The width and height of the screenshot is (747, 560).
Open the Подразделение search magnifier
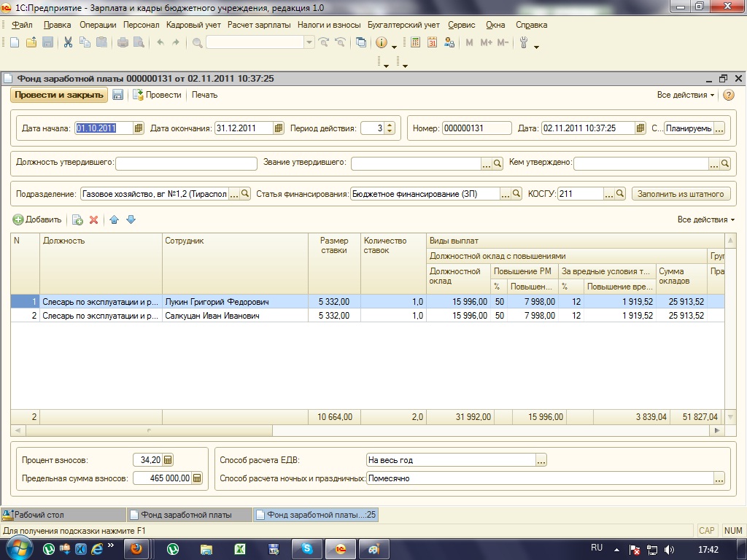click(x=245, y=194)
